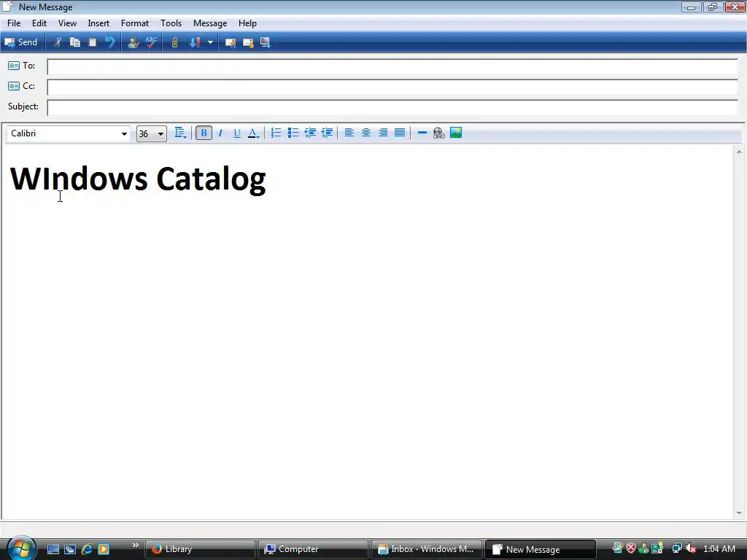Open the Format menu
Screen dimensions: 747x560
(135, 23)
